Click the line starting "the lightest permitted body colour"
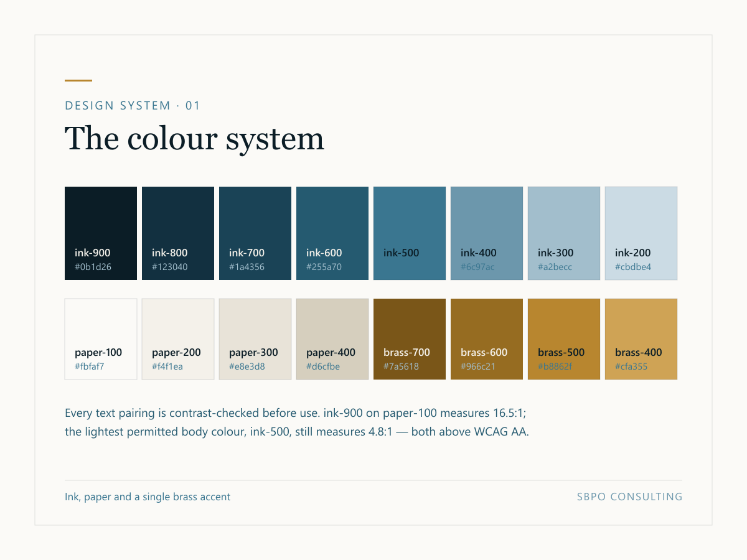The height and width of the screenshot is (560, 747). pyautogui.click(x=297, y=432)
